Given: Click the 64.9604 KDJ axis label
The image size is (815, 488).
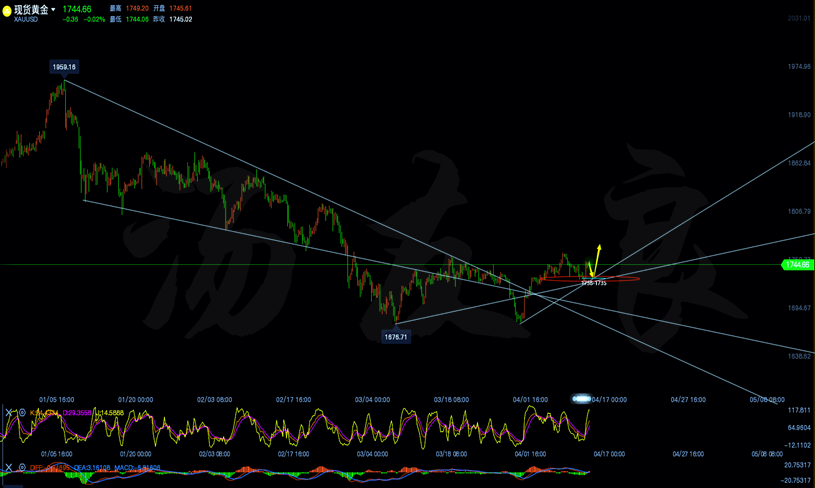Looking at the screenshot, I should [799, 428].
